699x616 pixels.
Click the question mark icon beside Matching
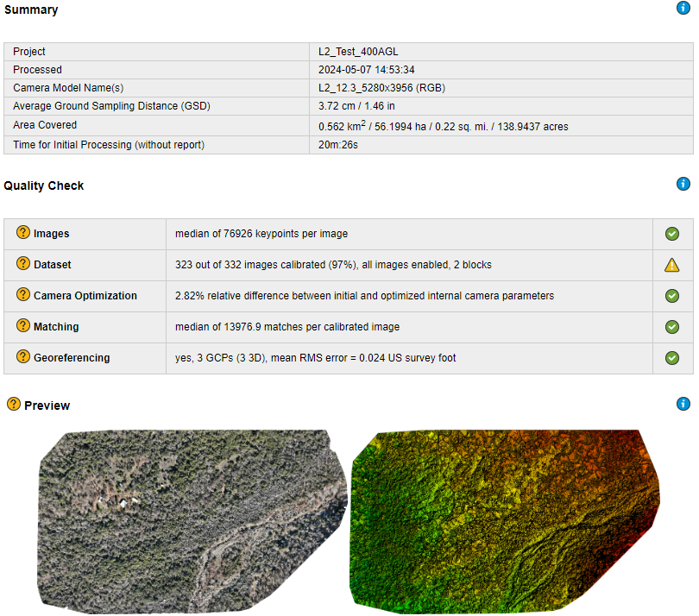tap(23, 326)
